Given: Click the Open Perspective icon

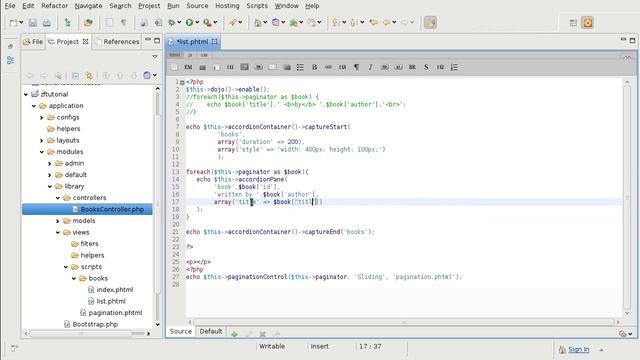Looking at the screenshot, I should pos(573,23).
